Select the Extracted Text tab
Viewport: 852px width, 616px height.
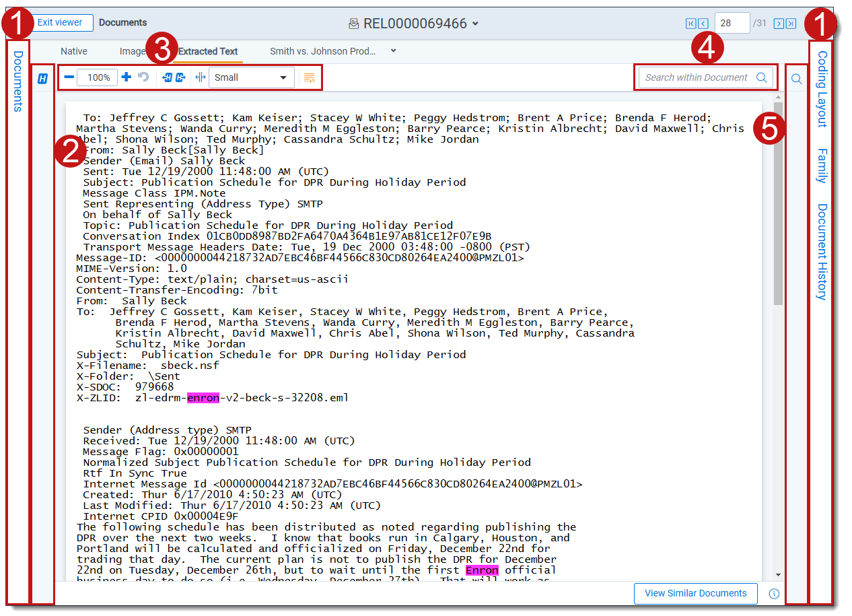point(208,50)
